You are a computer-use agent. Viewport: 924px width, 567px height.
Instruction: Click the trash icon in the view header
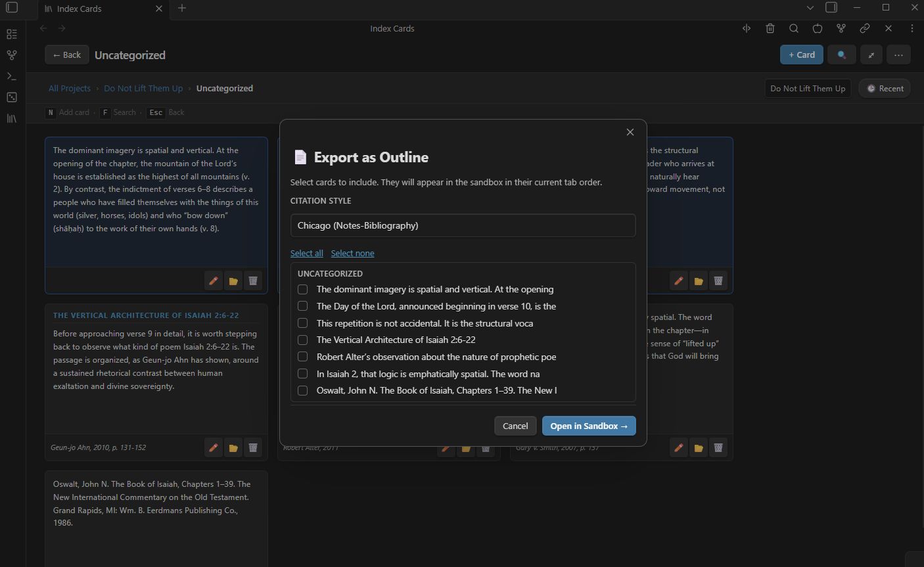tap(770, 28)
